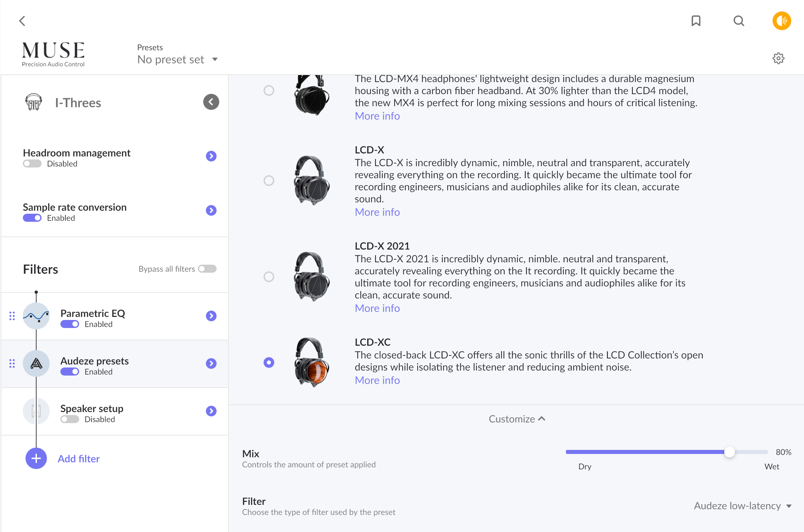Open Headroom management details arrow

point(211,156)
